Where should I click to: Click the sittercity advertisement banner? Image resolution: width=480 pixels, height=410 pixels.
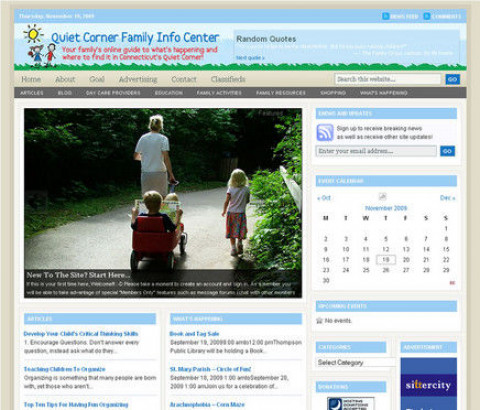[x=429, y=384]
